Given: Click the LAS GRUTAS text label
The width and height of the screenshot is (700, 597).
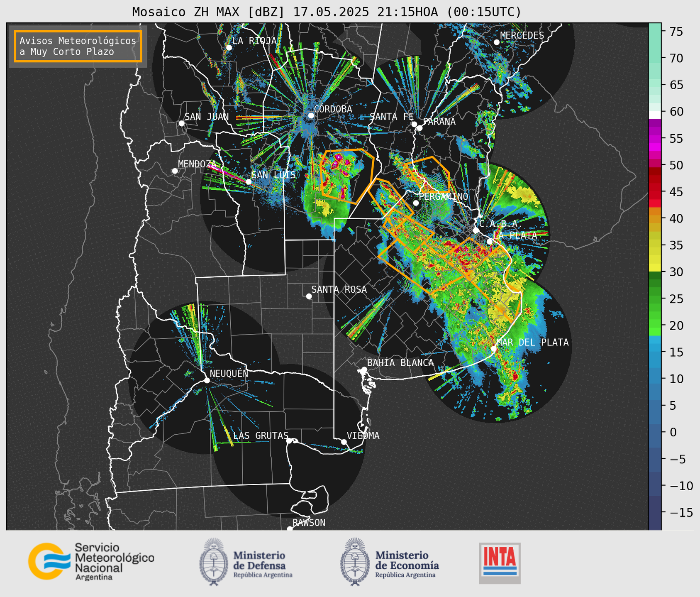Looking at the screenshot, I should pos(261,436).
